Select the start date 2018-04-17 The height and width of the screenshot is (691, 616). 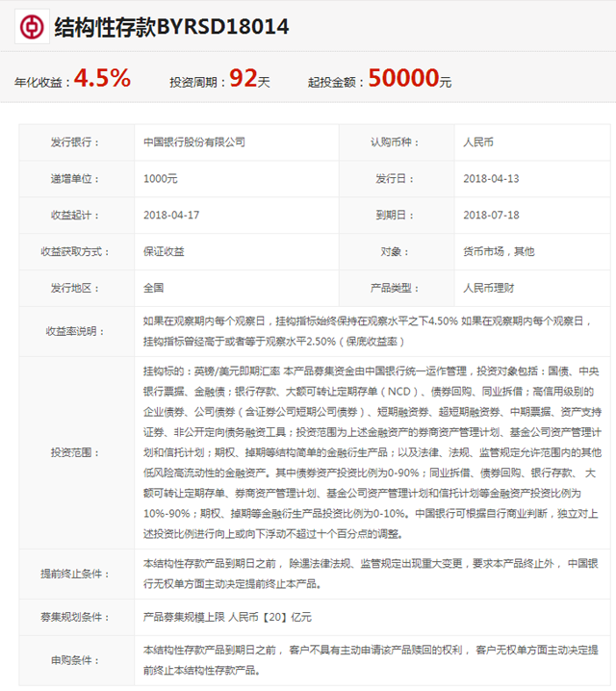pos(171,215)
